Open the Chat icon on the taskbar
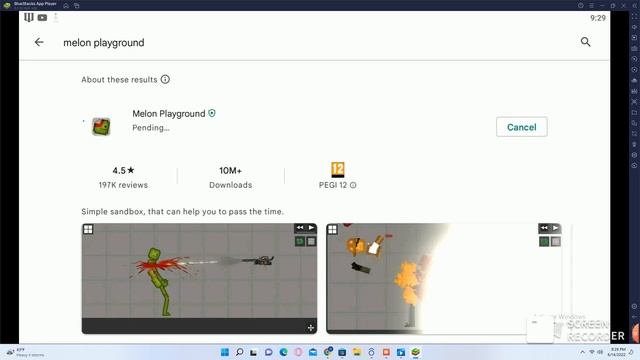 [269, 352]
